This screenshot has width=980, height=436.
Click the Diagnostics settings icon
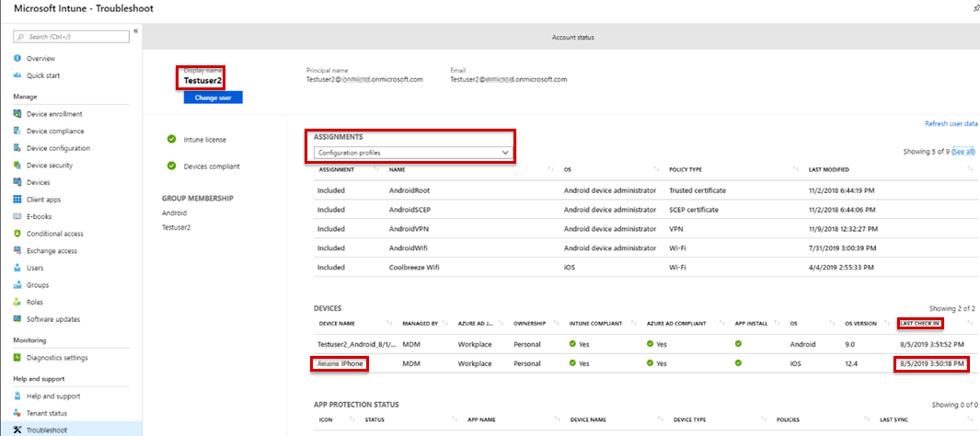click(x=17, y=358)
